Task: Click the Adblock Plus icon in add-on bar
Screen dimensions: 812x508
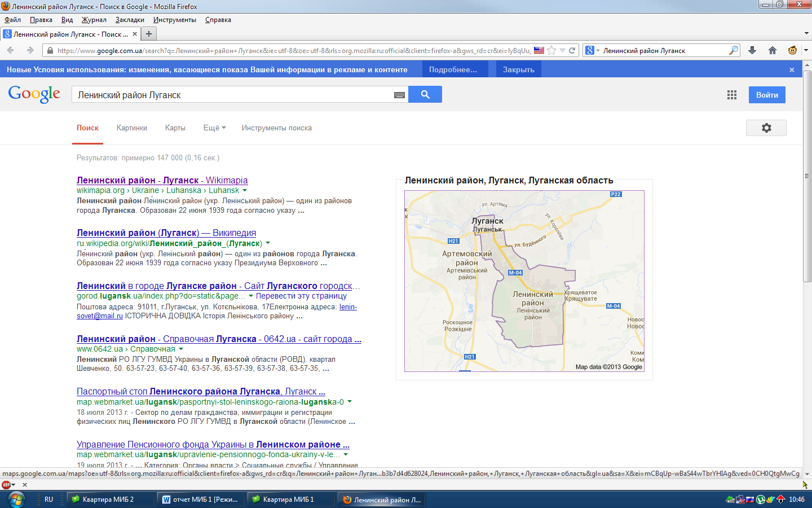Action: [x=6, y=484]
